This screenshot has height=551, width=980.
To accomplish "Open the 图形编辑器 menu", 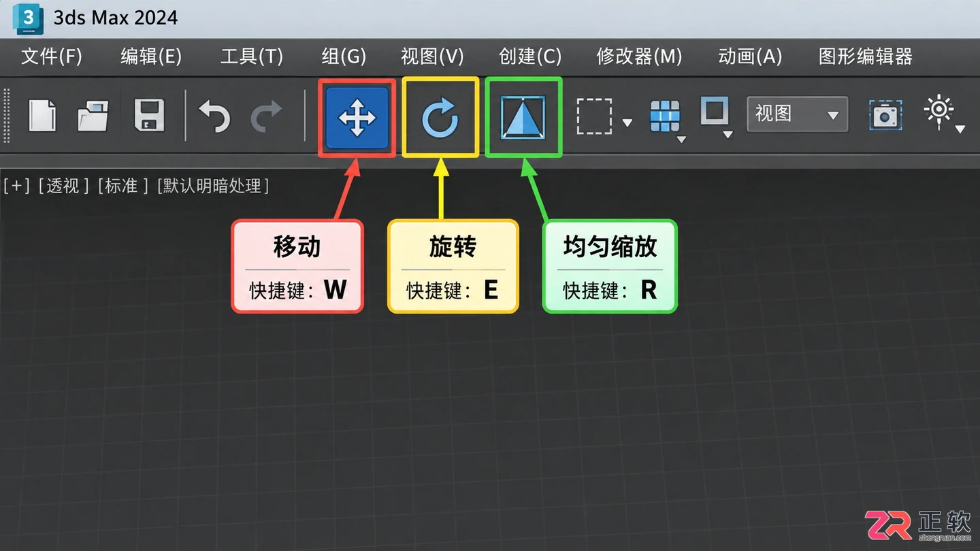I will point(866,56).
